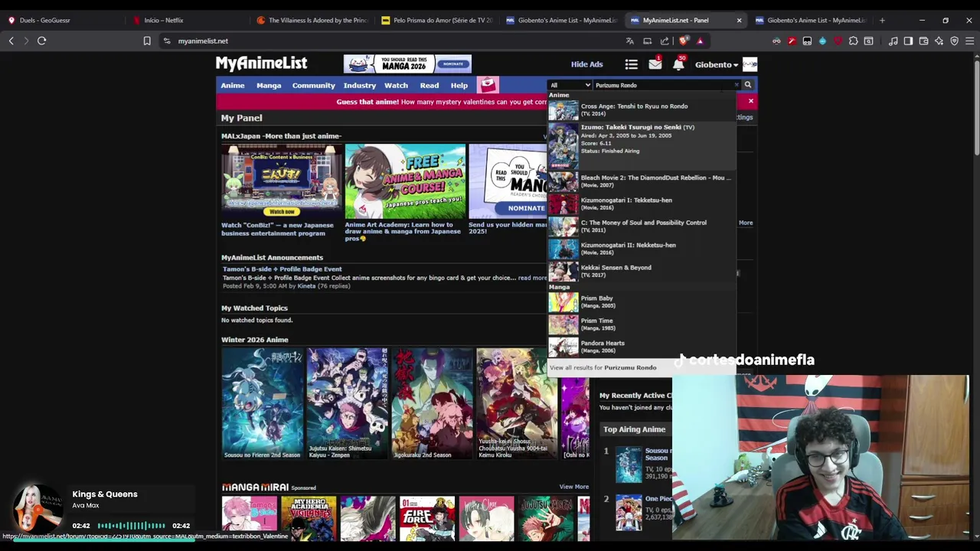The height and width of the screenshot is (551, 980).
Task: Click the Manga 2026 Nominate banner
Action: coord(407,64)
